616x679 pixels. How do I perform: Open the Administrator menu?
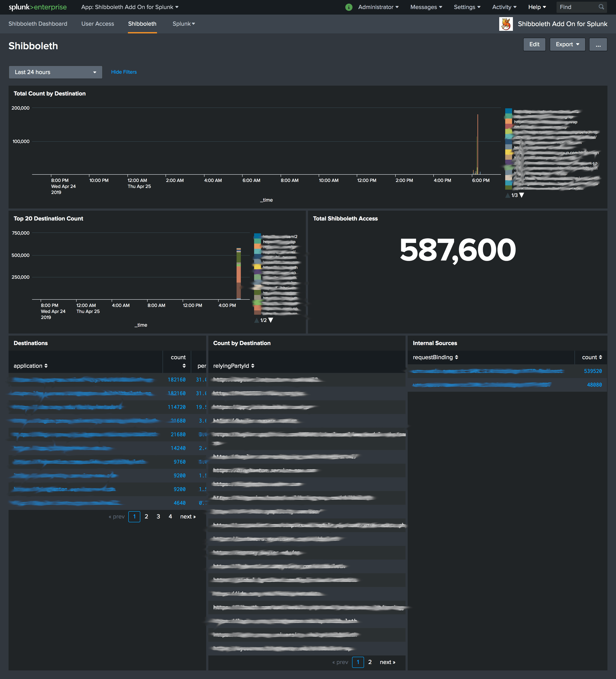[378, 7]
